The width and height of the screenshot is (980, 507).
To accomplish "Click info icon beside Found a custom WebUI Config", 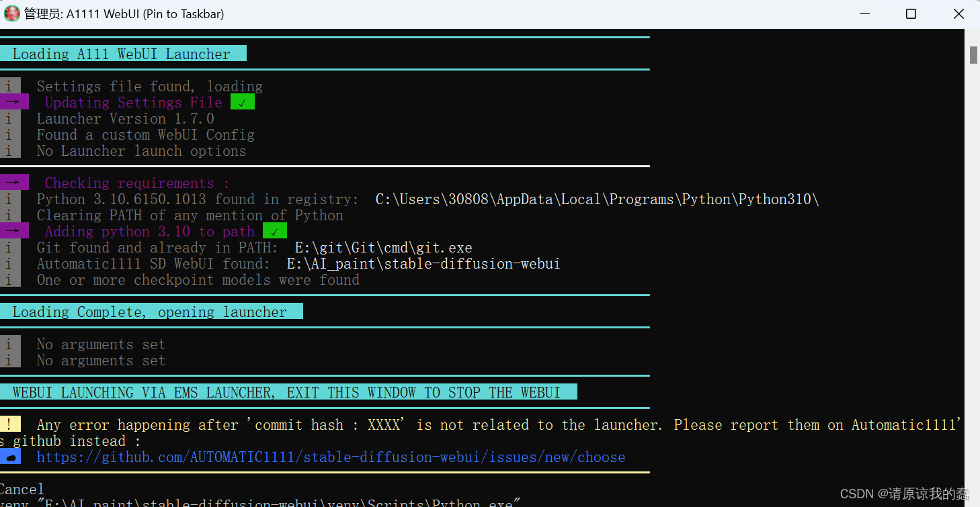I will pos(9,135).
